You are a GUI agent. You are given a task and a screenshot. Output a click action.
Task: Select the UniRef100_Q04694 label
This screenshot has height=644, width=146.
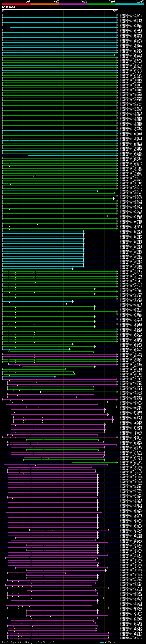click(131, 87)
